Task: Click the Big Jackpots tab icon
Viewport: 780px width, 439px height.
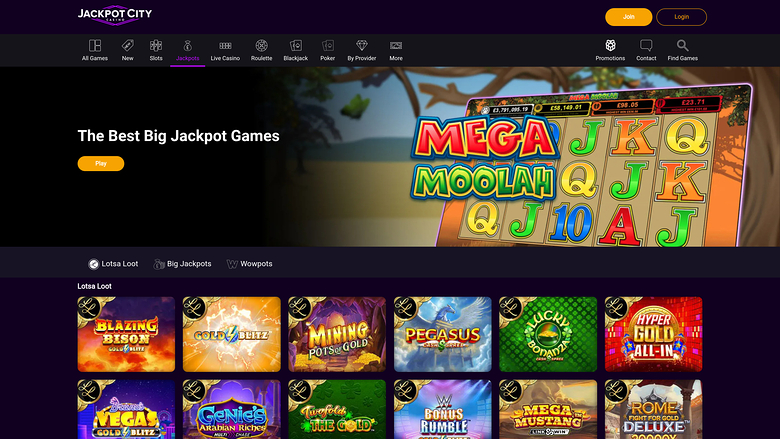Action: pyautogui.click(x=159, y=264)
